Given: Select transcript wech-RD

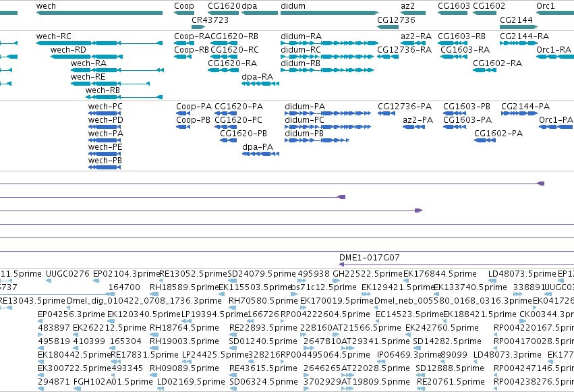Looking at the screenshot, I should pyautogui.click(x=86, y=57).
